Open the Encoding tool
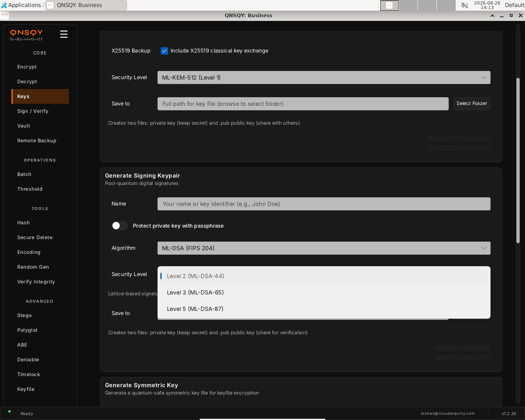Image resolution: width=525 pixels, height=420 pixels. pos(40,252)
